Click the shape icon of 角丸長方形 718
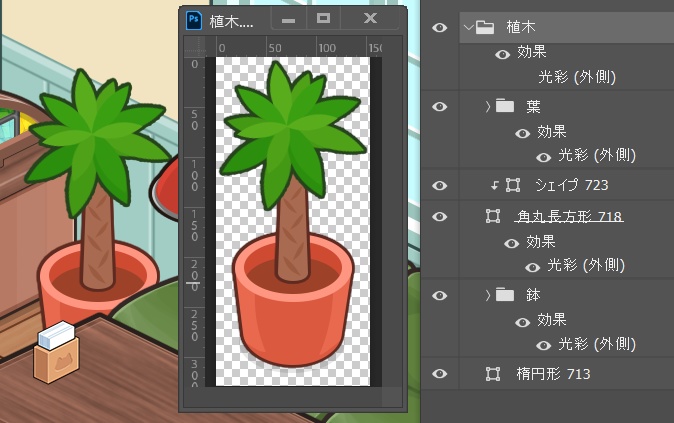This screenshot has height=423, width=674. pyautogui.click(x=493, y=216)
